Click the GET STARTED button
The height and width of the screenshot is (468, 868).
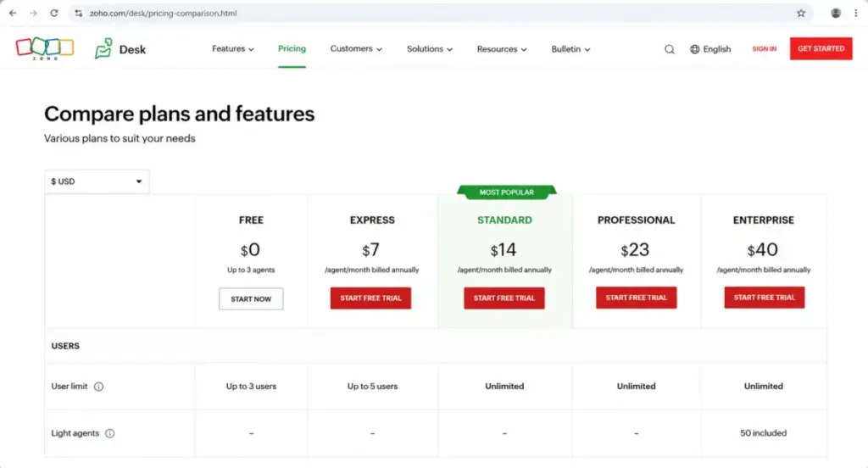coord(821,48)
